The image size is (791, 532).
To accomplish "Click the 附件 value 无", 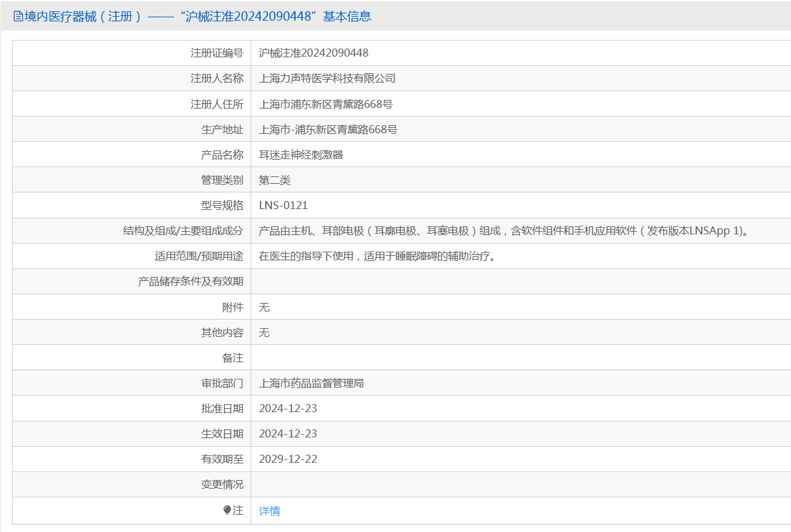I will (x=264, y=307).
